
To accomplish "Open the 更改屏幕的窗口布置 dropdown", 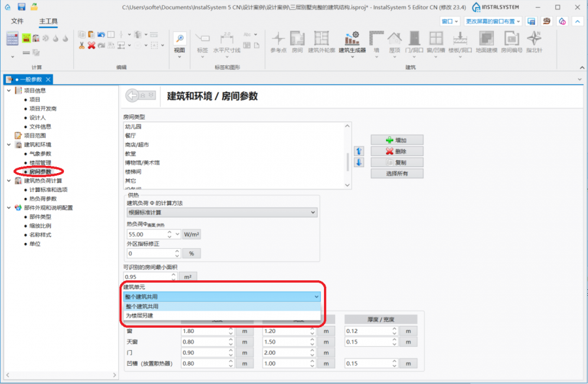I will coord(492,22).
